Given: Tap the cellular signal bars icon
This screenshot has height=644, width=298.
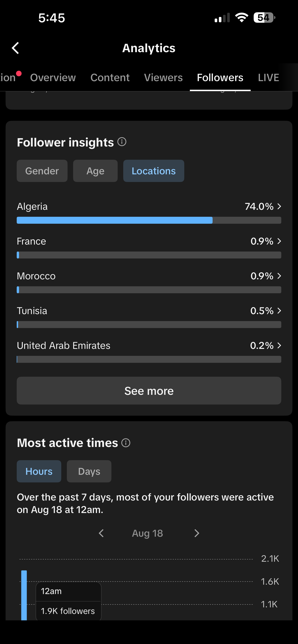Looking at the screenshot, I should coord(222,18).
